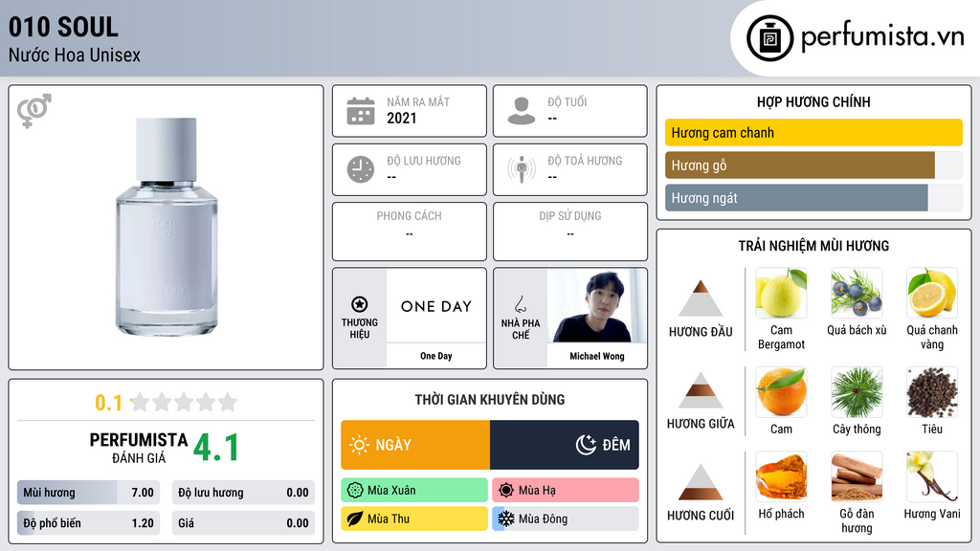Click the 2021 launch year value
980x551 pixels.
click(x=401, y=118)
